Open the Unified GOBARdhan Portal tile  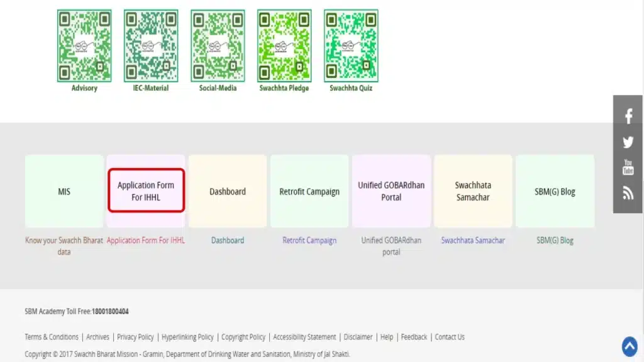pos(391,191)
